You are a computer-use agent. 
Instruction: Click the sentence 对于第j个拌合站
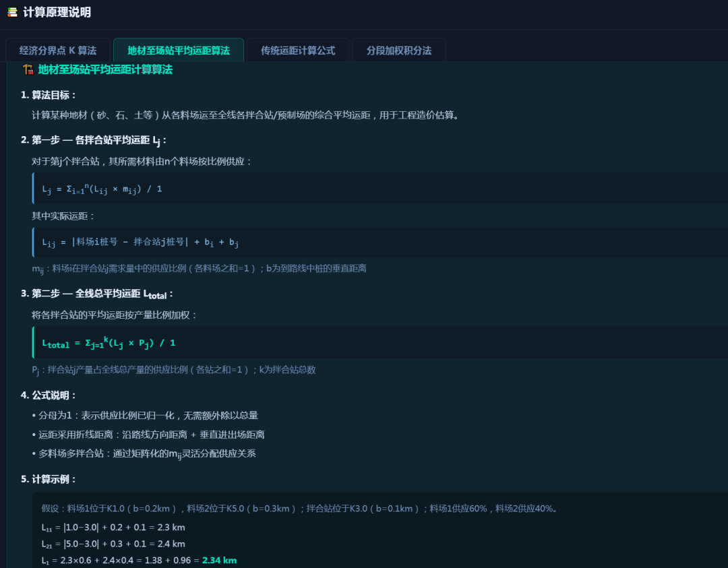tap(142, 162)
